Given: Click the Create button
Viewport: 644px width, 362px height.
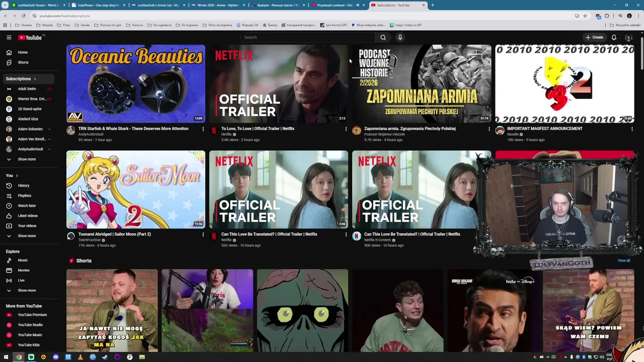Looking at the screenshot, I should point(594,37).
